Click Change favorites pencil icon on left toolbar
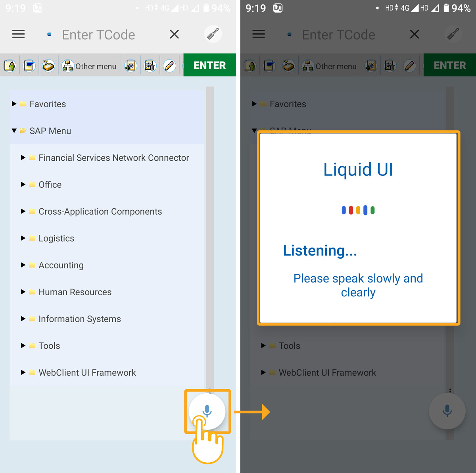476x473 pixels. point(169,65)
